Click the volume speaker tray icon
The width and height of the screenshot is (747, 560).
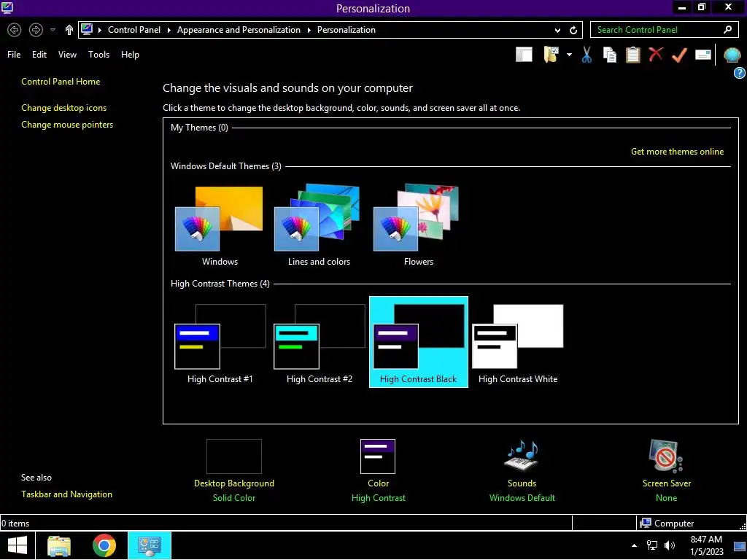tap(670, 545)
